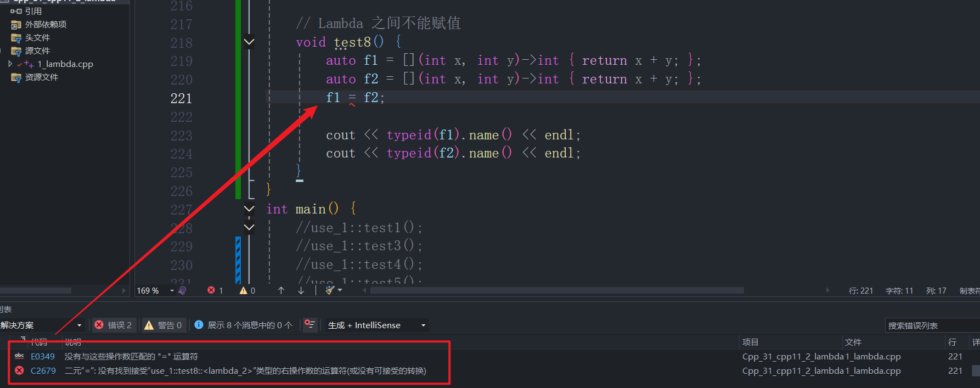Click the E0349 error description text
Viewport: 980px width, 388px height.
pos(131,356)
